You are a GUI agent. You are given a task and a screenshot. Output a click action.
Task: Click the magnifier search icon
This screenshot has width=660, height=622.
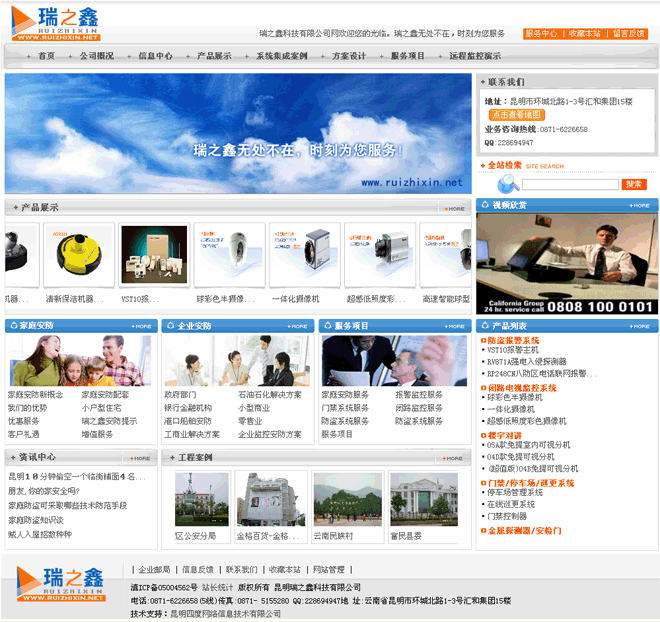pos(508,184)
